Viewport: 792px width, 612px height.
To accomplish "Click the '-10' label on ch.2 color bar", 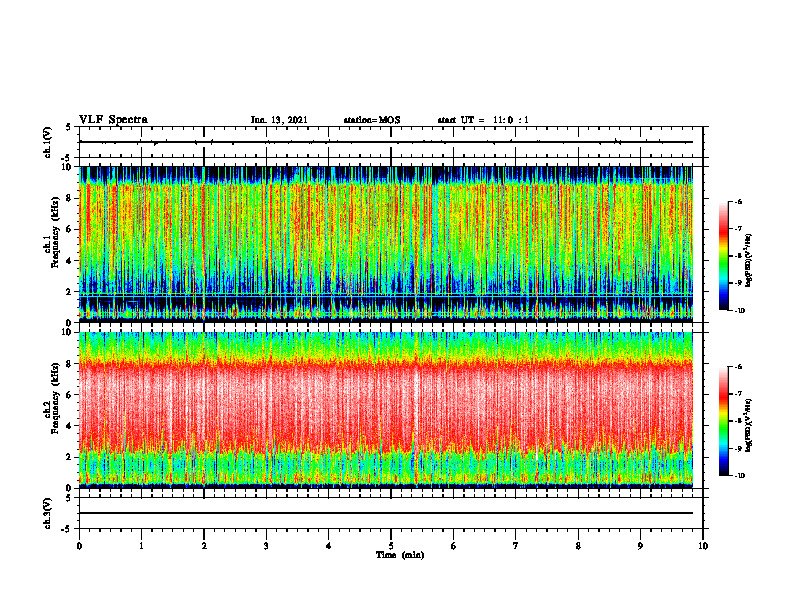I will pos(739,476).
